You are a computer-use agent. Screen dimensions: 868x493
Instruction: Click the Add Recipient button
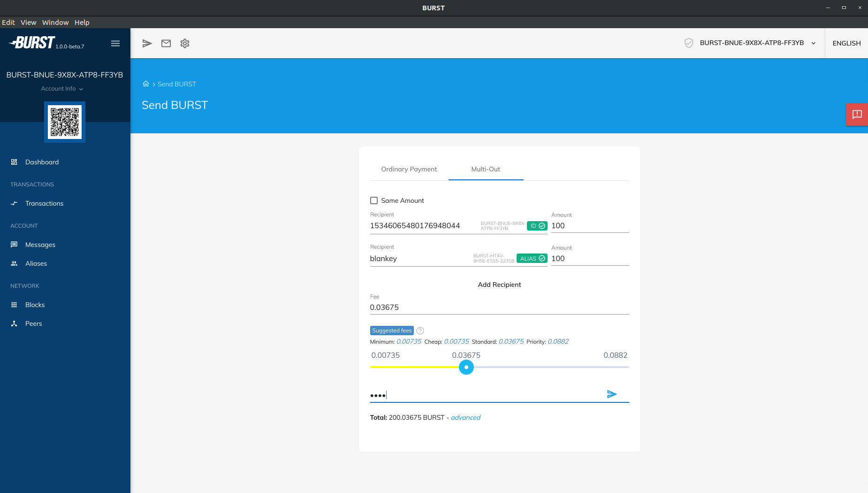499,285
